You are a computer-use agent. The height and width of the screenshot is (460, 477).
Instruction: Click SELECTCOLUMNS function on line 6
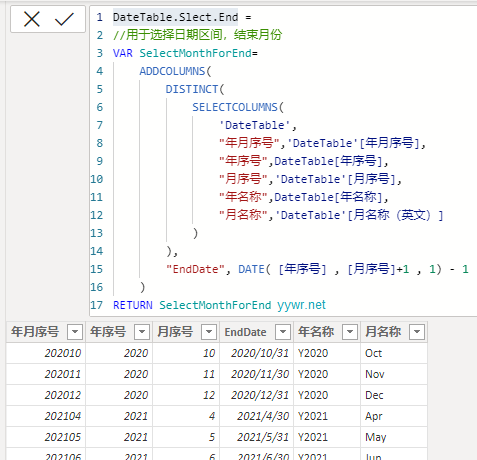pyautogui.click(x=235, y=107)
